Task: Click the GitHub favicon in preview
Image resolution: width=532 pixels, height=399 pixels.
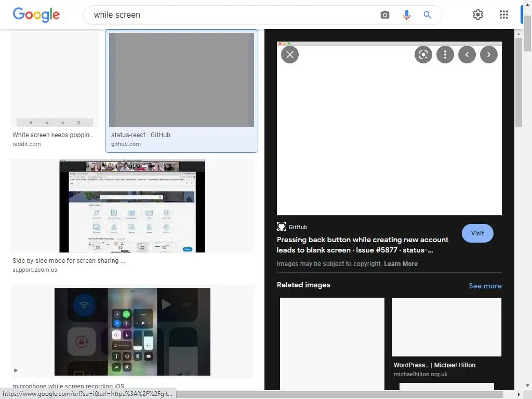Action: 281,227
